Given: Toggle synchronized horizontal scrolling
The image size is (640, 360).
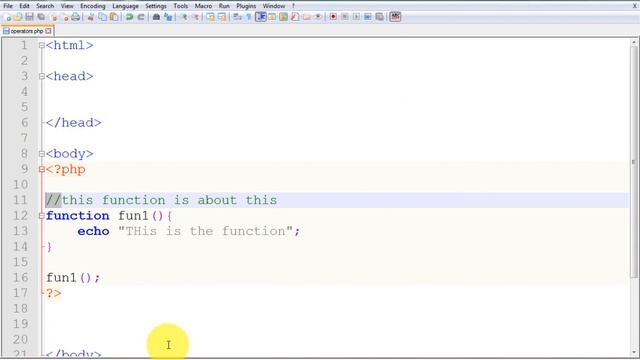Looking at the screenshot, I should coord(222,17).
